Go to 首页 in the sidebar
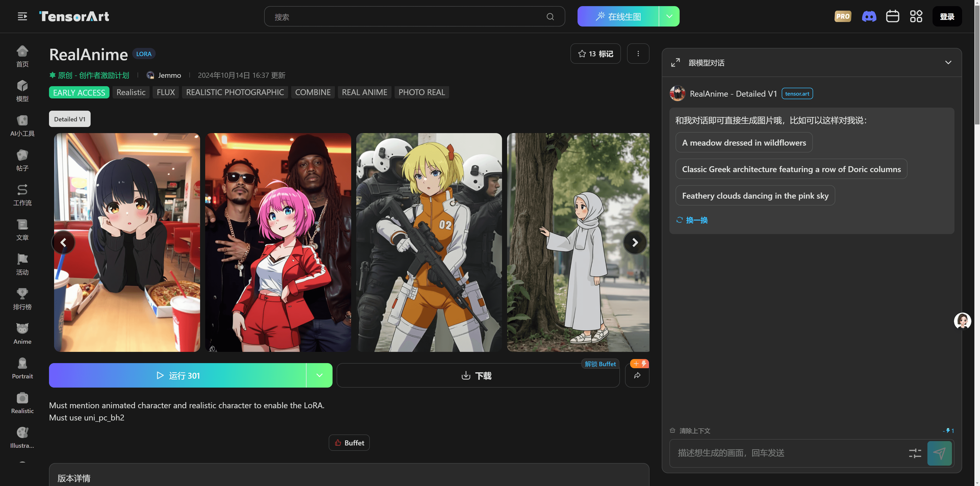Viewport: 980px width, 486px height. pyautogui.click(x=22, y=56)
